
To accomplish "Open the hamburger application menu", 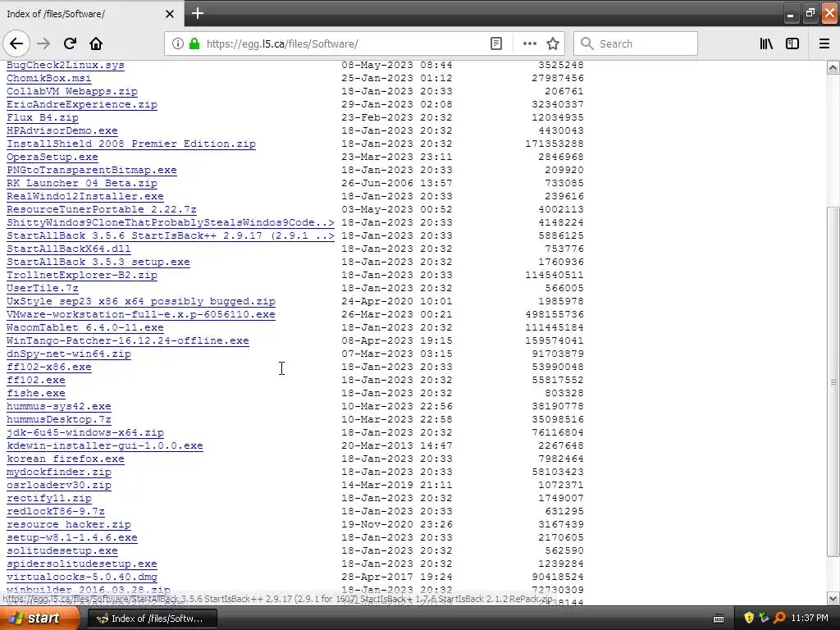I will pos(824,44).
